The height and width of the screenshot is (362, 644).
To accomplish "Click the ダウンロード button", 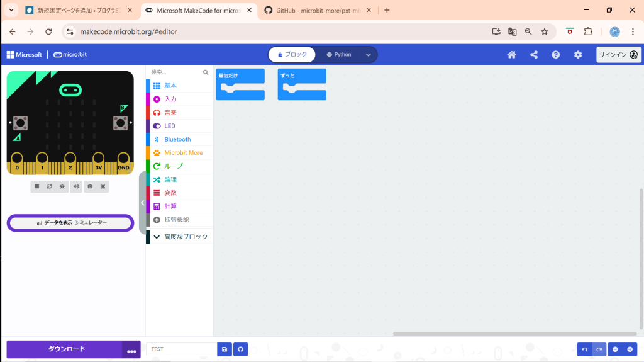I will click(x=65, y=349).
